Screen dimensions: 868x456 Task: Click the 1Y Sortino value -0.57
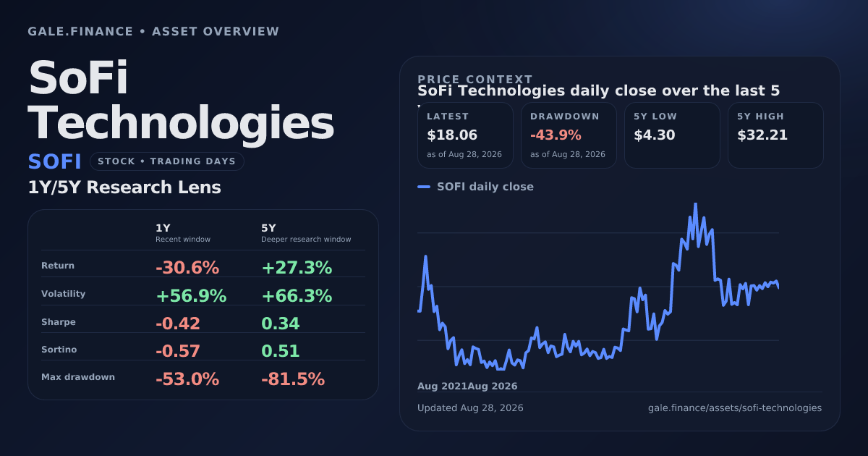point(178,352)
